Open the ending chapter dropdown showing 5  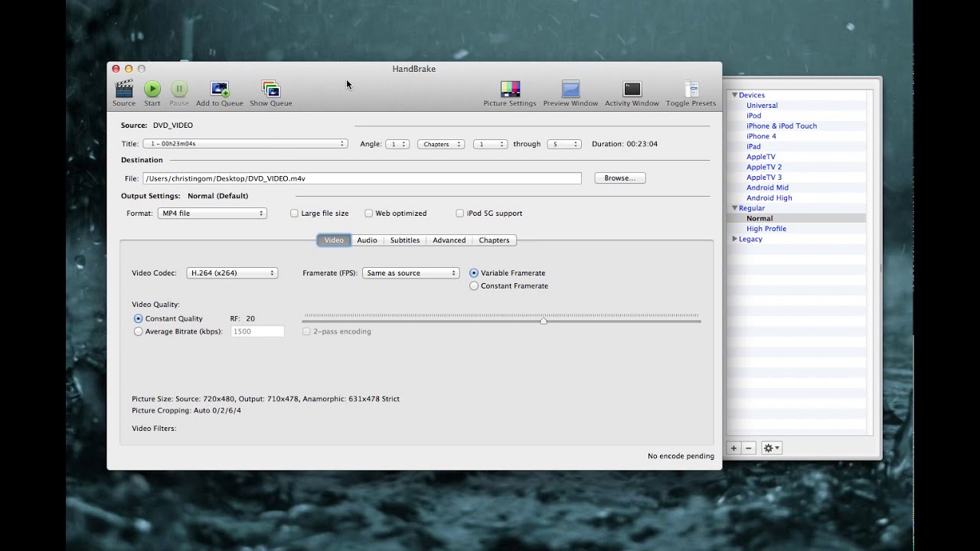click(564, 144)
